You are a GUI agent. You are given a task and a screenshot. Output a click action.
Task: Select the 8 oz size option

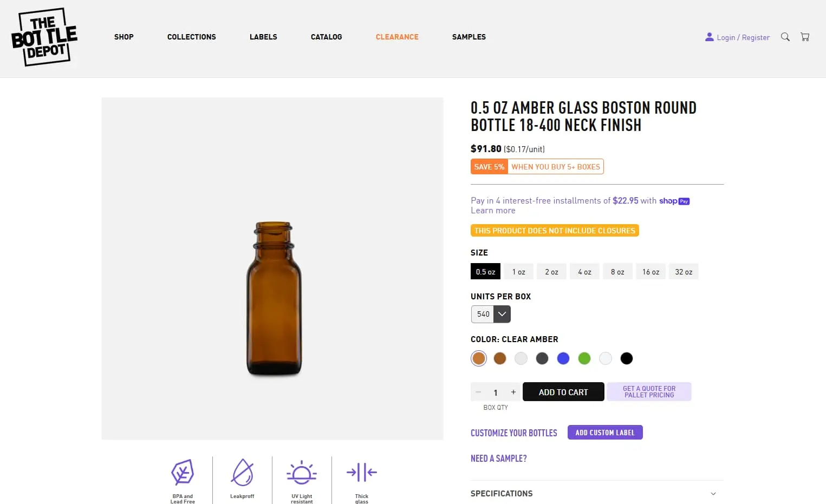617,271
